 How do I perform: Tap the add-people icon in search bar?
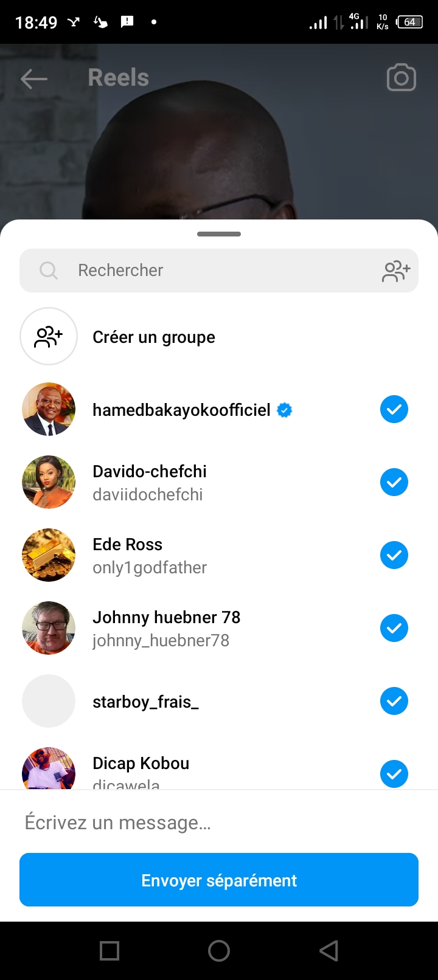pyautogui.click(x=396, y=271)
